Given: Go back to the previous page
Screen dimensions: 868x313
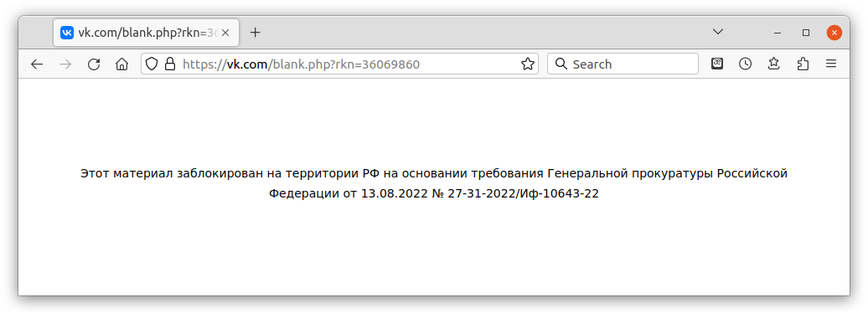Looking at the screenshot, I should pyautogui.click(x=37, y=64).
